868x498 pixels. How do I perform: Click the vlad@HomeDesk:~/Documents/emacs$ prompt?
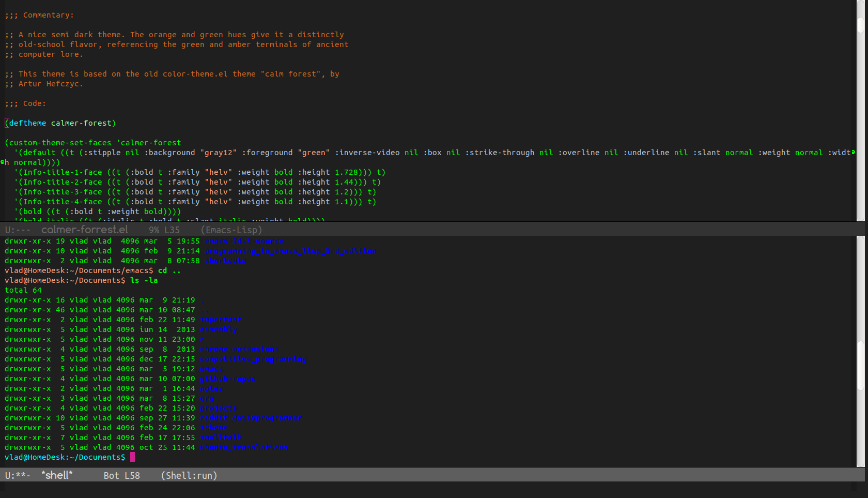click(x=79, y=270)
